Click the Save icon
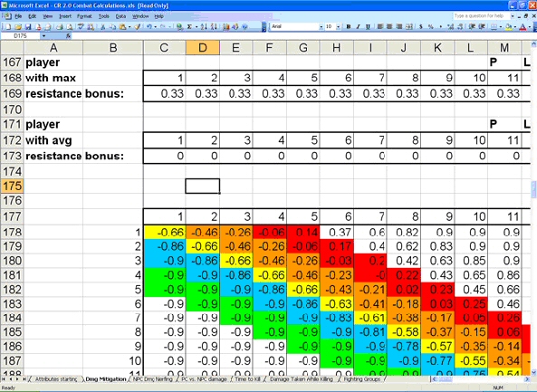This screenshot has width=537, height=392. pos(28,26)
